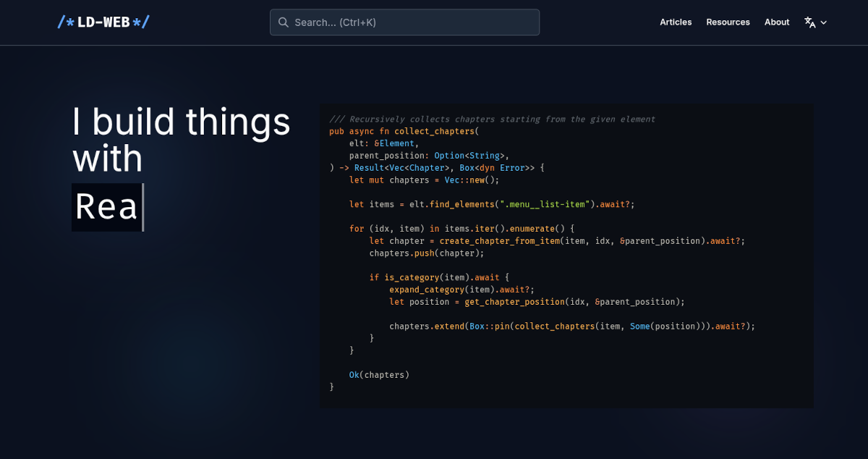868x459 pixels.
Task: Click the 'elt: &Element,' code line
Action: tap(384, 143)
